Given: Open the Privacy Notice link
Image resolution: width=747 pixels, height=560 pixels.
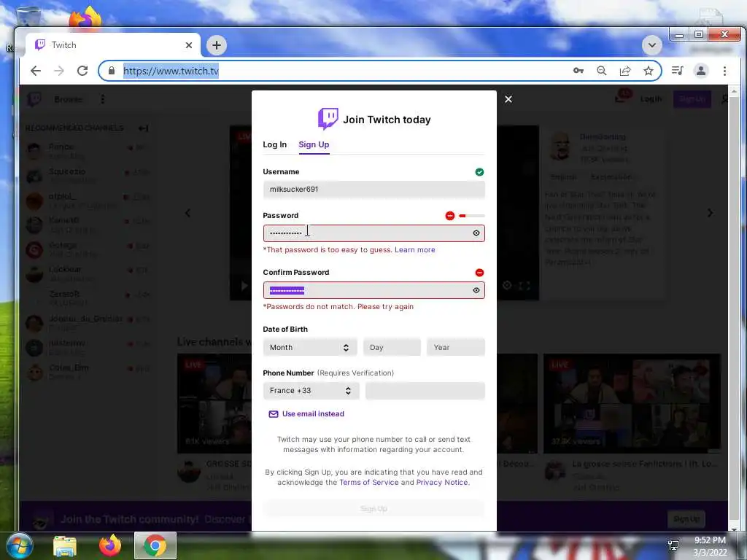Looking at the screenshot, I should click(442, 483).
